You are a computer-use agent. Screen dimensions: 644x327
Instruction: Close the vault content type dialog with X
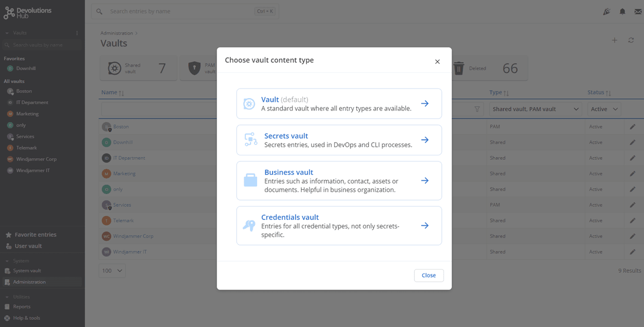coord(437,62)
